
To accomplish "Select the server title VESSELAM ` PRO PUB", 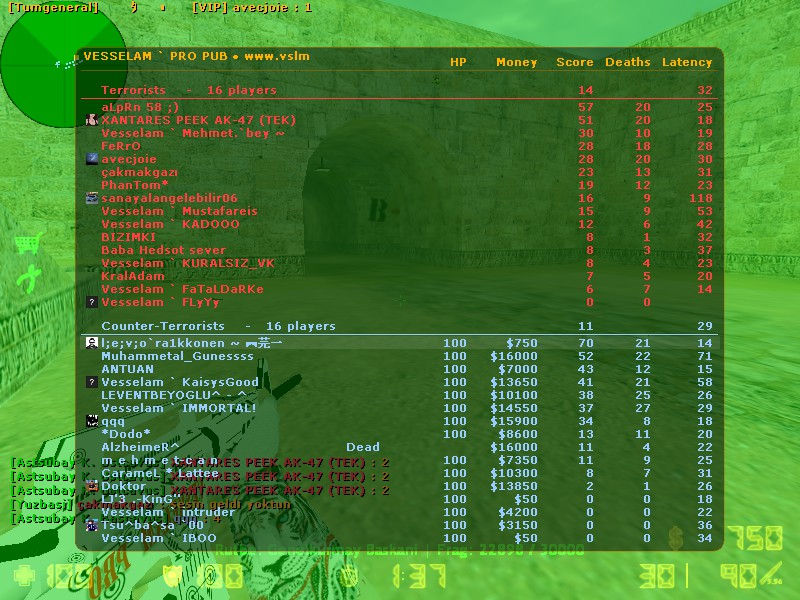I will pos(156,56).
